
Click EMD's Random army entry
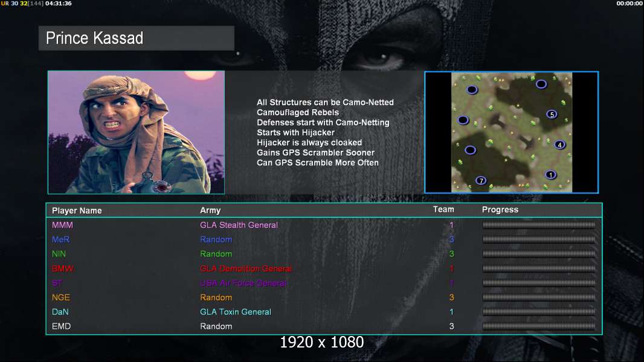216,326
